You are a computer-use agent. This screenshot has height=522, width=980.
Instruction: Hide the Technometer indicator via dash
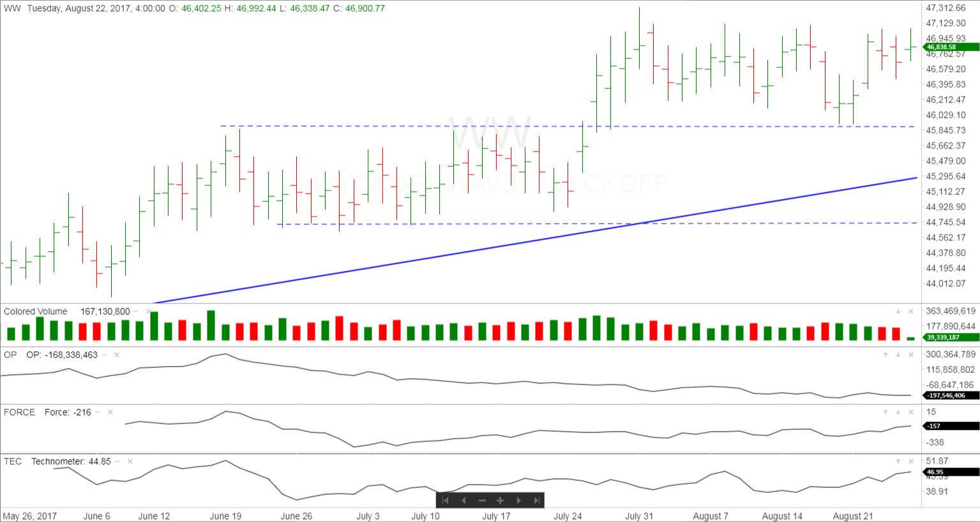point(117,461)
